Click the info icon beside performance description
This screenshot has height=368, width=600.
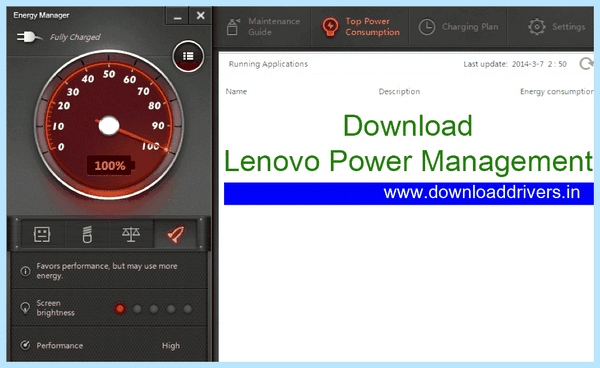tap(25, 271)
